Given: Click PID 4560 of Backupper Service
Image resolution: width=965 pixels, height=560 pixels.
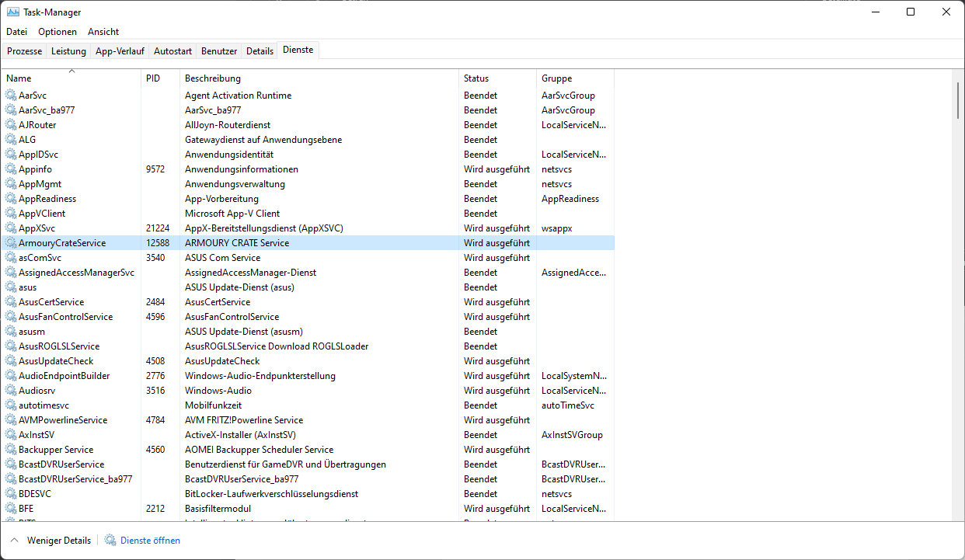Looking at the screenshot, I should point(155,450).
